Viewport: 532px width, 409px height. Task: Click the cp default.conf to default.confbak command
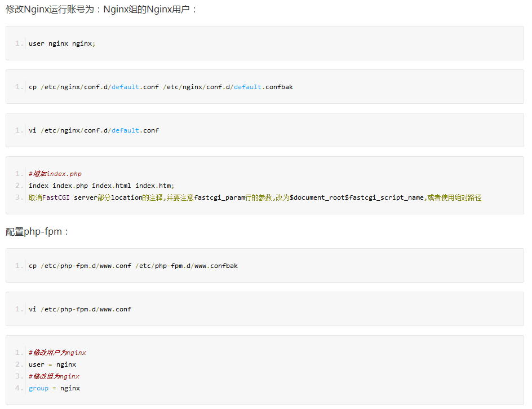click(x=161, y=87)
